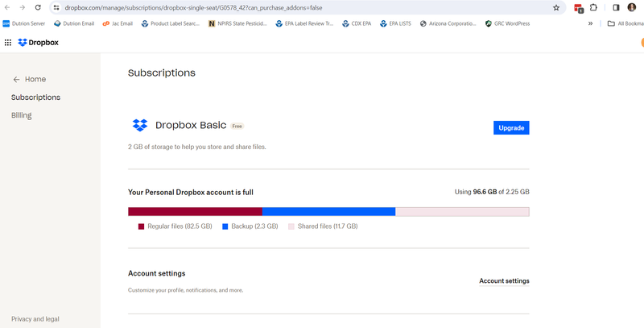The height and width of the screenshot is (328, 644).
Task: Click the browser forward arrow
Action: tap(23, 7)
